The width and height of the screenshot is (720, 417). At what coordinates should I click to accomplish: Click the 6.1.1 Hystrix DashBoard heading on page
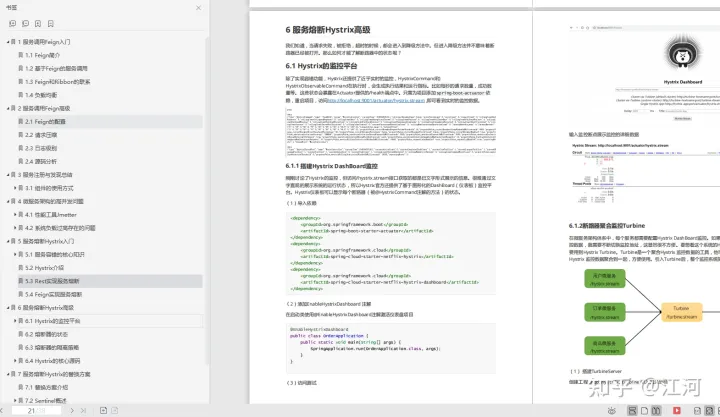tap(332, 166)
